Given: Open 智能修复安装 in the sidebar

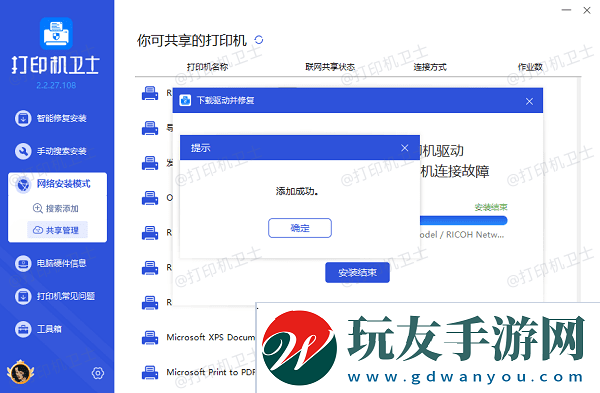Looking at the screenshot, I should pos(50,118).
